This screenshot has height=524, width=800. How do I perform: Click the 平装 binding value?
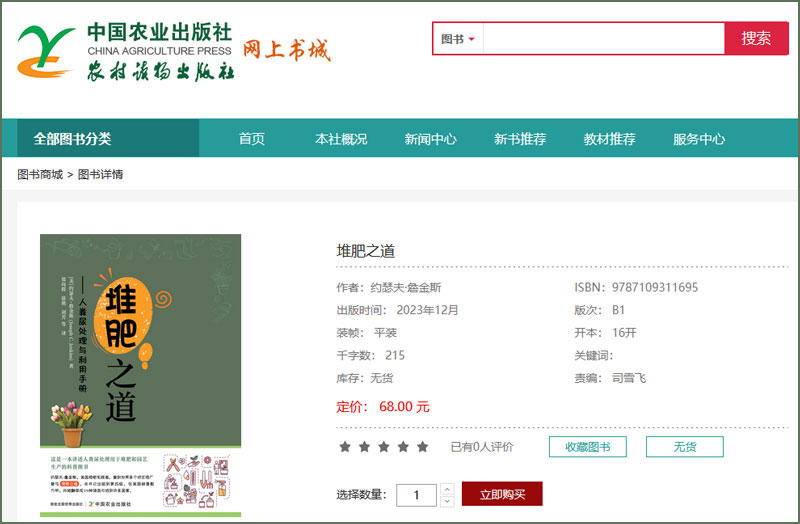(385, 333)
